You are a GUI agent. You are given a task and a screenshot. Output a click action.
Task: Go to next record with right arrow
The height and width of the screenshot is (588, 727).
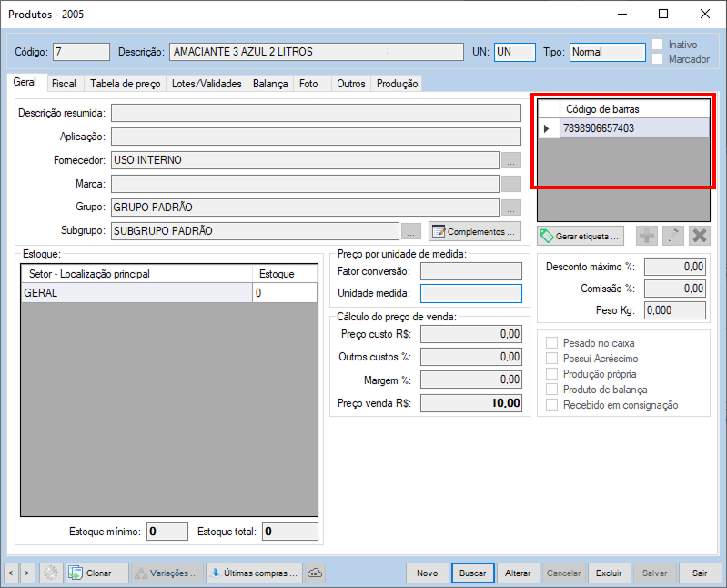point(26,573)
